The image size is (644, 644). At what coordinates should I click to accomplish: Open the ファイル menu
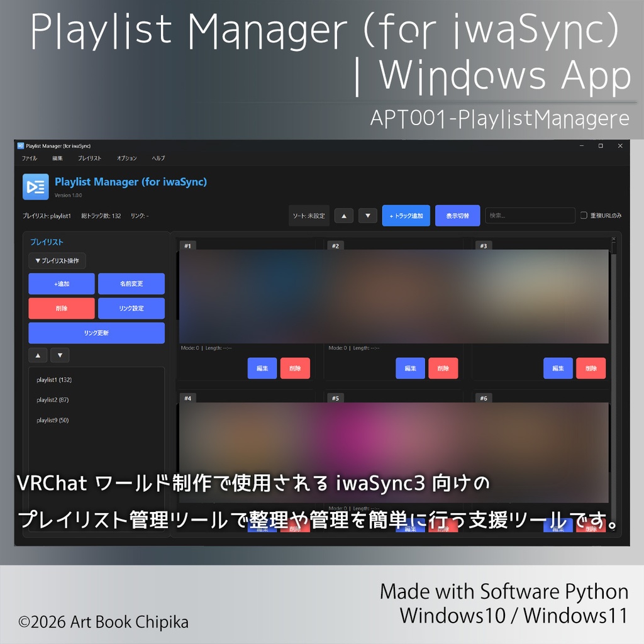(x=29, y=158)
